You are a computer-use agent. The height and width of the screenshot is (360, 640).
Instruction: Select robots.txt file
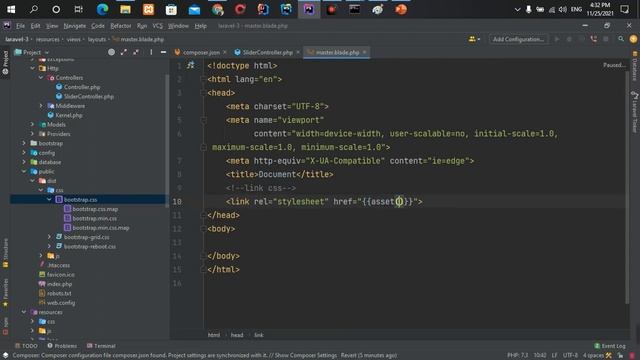(x=59, y=293)
